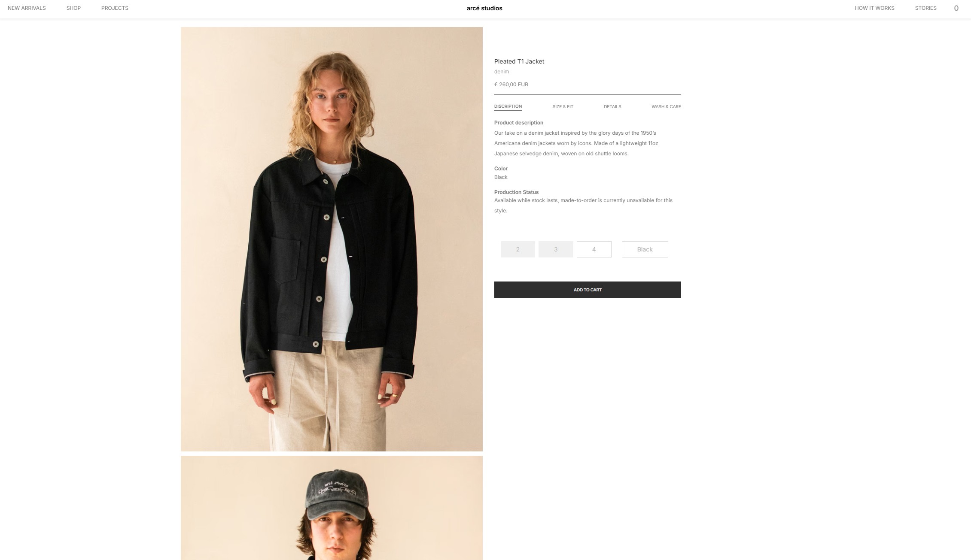Open the SHOP menu item
This screenshot has height=560, width=971.
[73, 8]
